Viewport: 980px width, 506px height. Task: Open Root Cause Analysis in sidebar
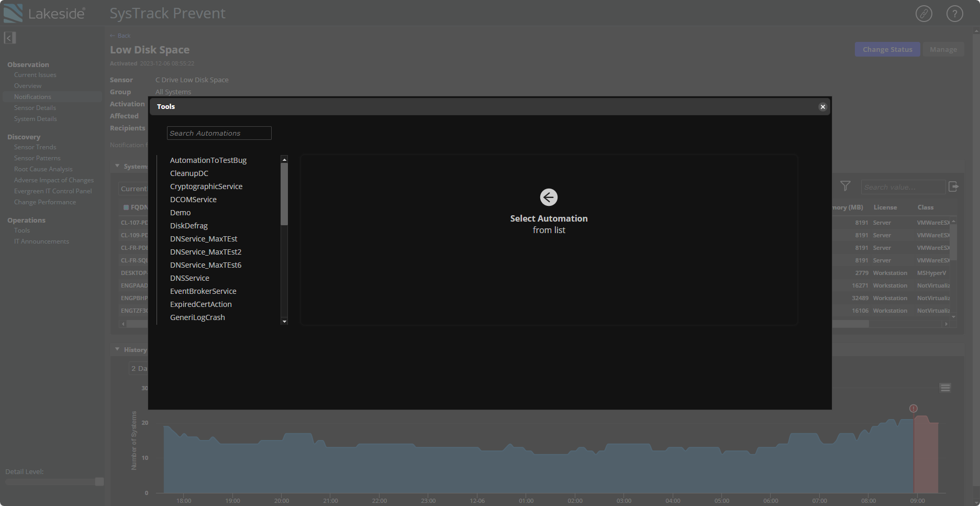(43, 169)
